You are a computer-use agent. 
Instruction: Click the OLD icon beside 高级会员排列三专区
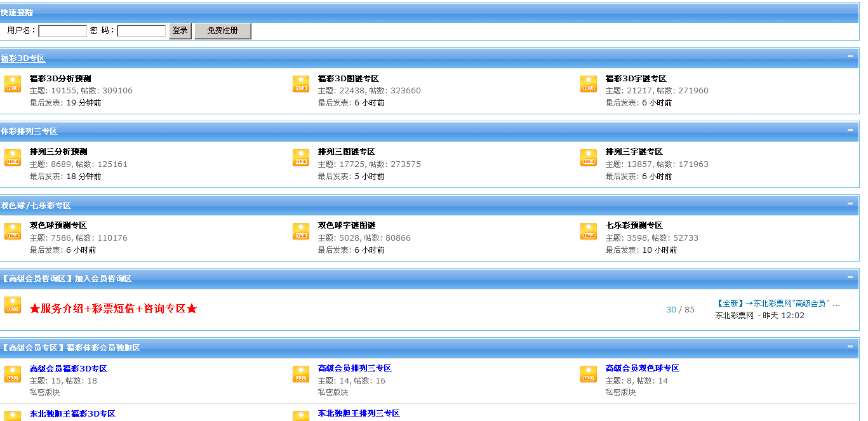[301, 374]
